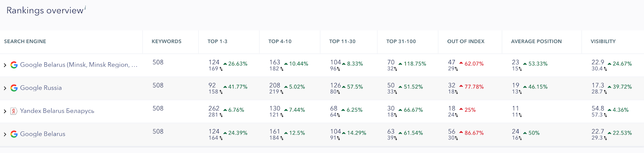Viewport: 644px width, 153px height.
Task: Click green up arrow beside 26.63%
Action: 225,64
